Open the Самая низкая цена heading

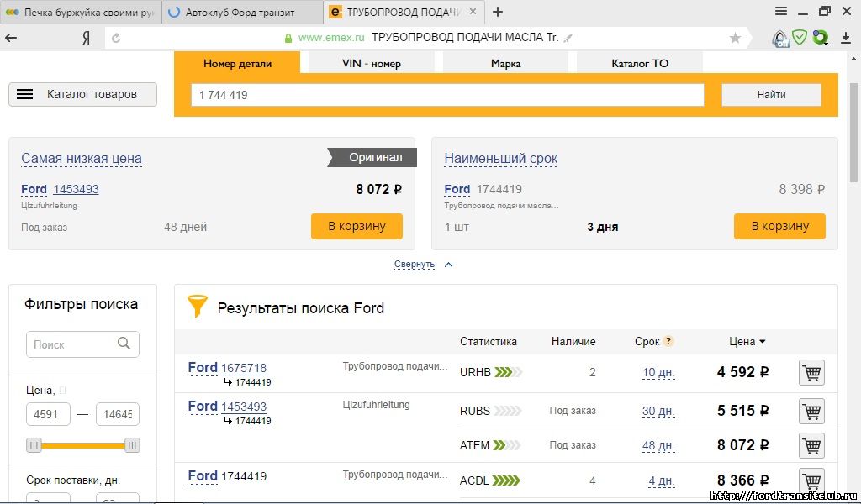pos(82,159)
